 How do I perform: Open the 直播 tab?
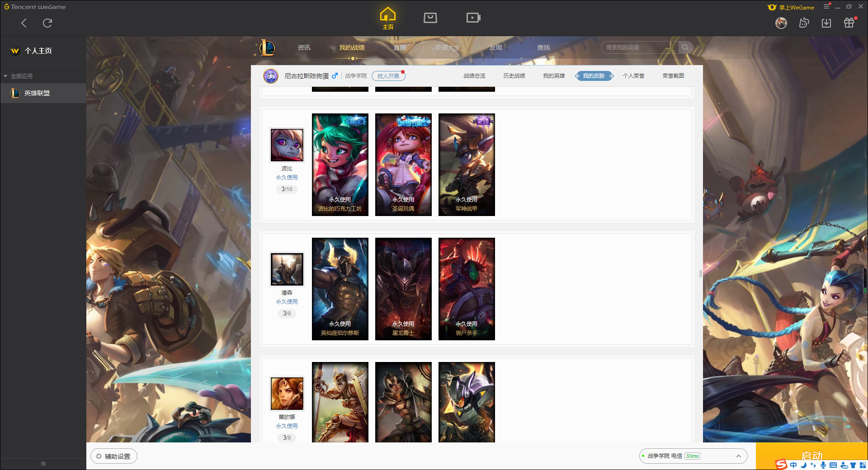coord(400,47)
